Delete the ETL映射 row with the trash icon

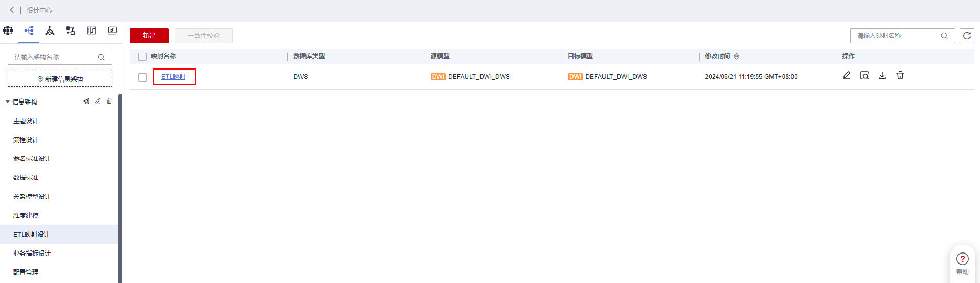[900, 76]
